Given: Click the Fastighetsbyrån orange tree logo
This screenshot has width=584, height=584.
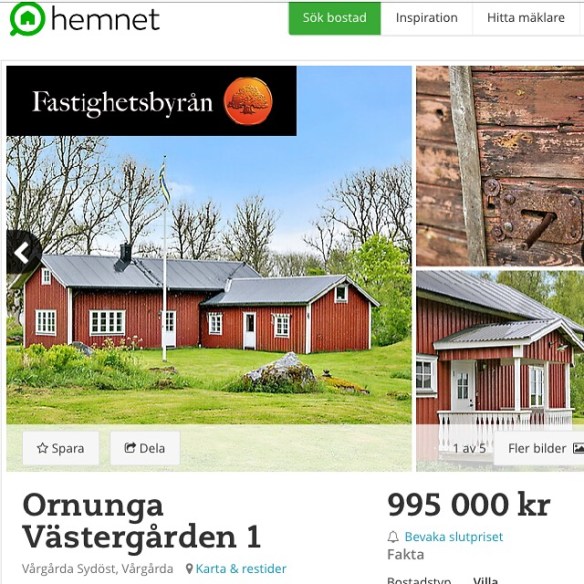Looking at the screenshot, I should tap(248, 101).
